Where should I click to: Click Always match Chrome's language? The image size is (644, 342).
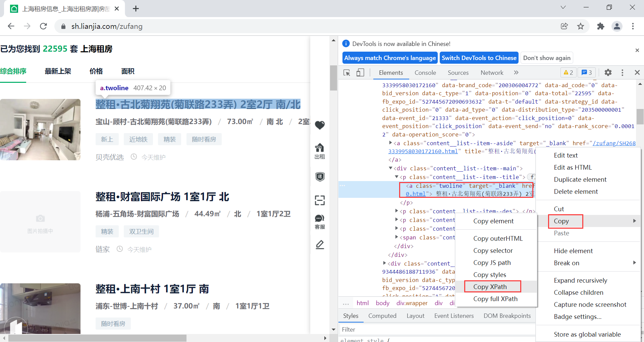[x=390, y=58]
